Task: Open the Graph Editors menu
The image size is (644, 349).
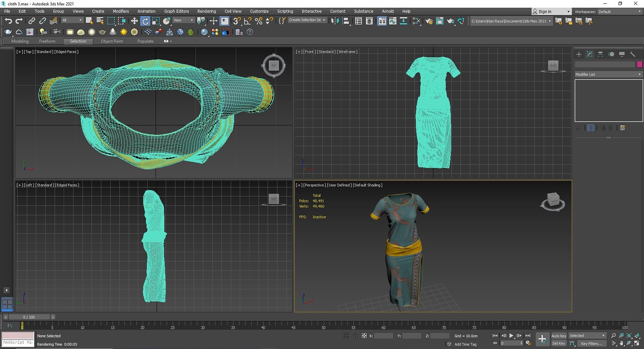Action: coord(176,11)
